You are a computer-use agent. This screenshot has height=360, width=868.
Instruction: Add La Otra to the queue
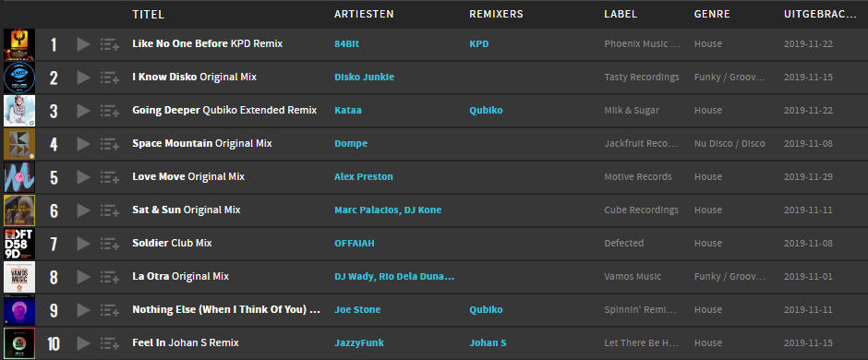110,277
